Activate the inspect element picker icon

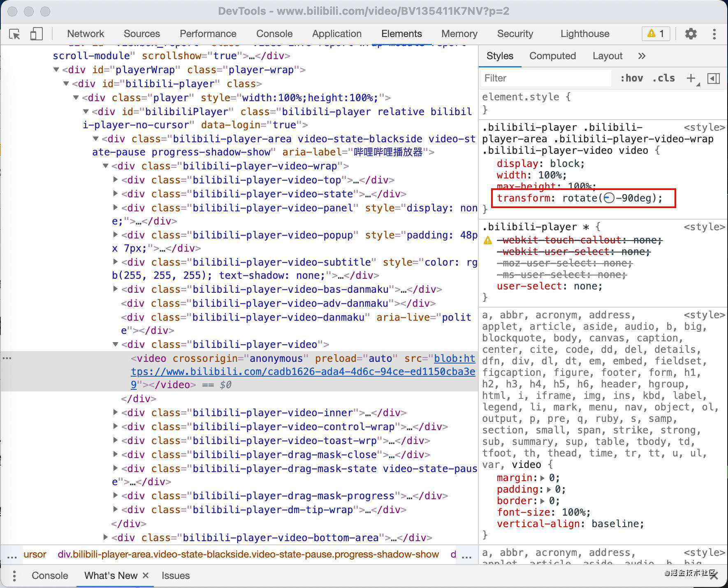(x=15, y=34)
